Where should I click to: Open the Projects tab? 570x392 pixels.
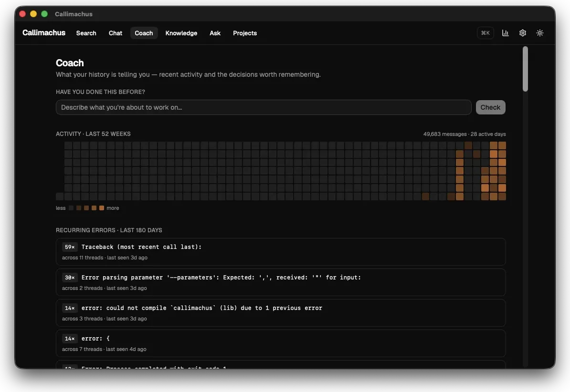[245, 33]
